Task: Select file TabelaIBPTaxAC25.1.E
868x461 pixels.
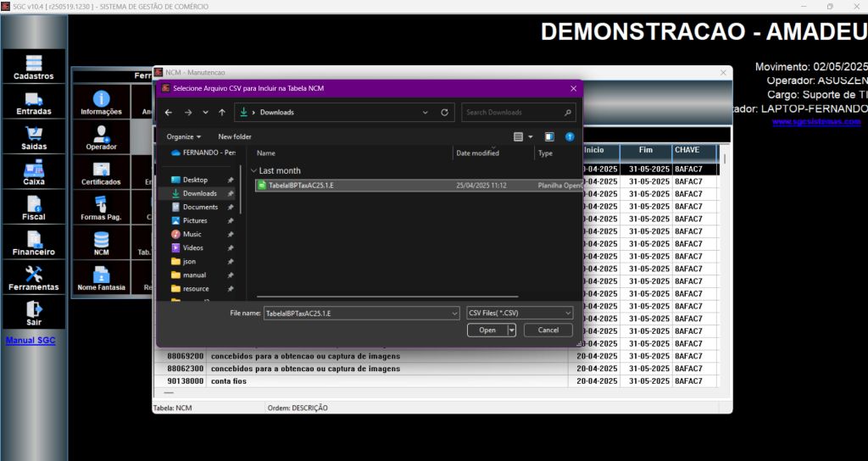Action: pyautogui.click(x=419, y=186)
